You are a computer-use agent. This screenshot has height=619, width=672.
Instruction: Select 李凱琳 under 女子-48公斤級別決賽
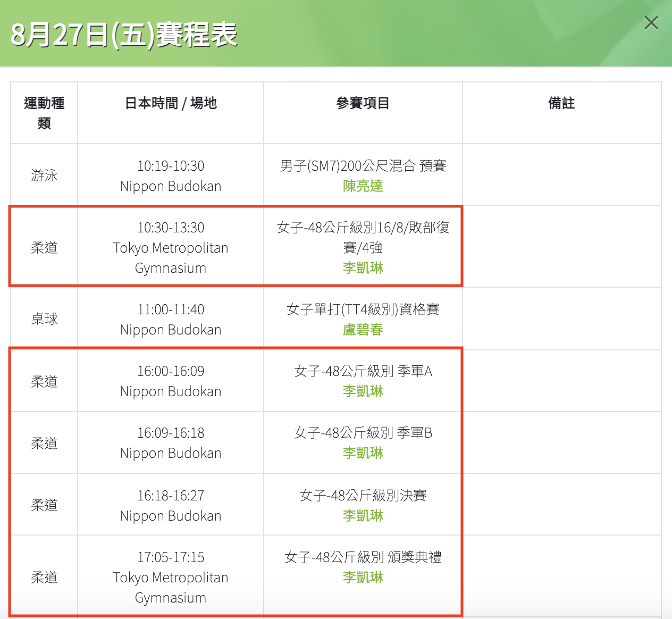tap(363, 516)
